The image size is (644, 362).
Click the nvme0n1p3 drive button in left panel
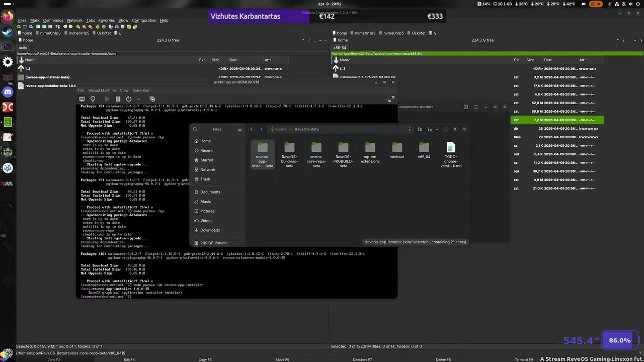coord(49,33)
